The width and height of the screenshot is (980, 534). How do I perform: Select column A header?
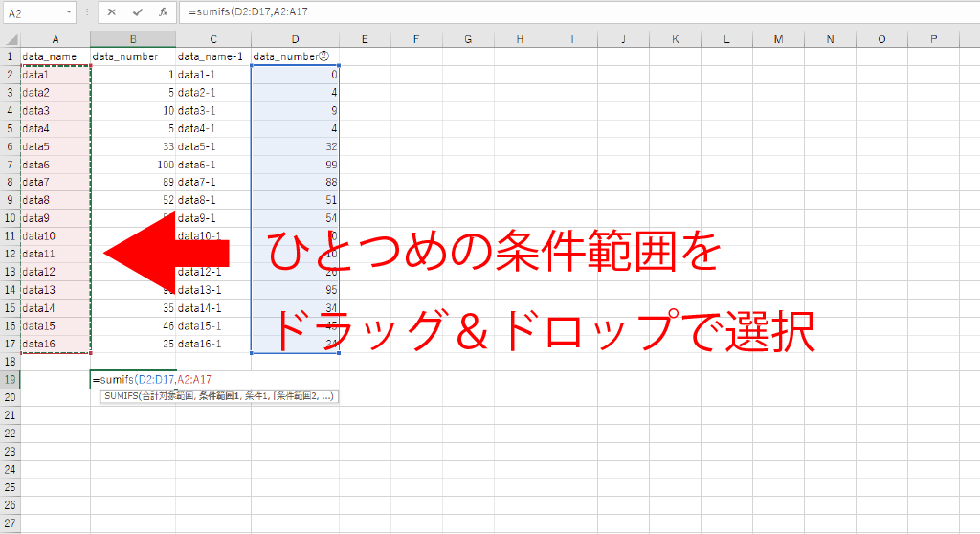[55, 39]
